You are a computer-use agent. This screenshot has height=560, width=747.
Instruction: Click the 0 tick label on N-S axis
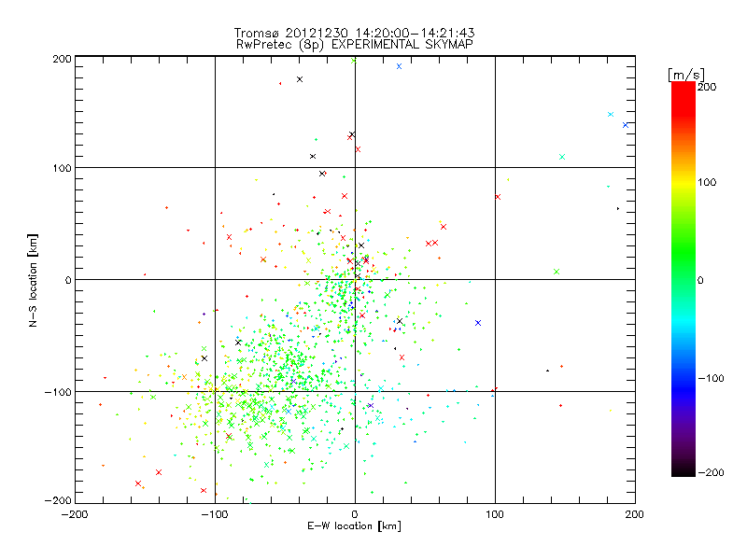(68, 280)
